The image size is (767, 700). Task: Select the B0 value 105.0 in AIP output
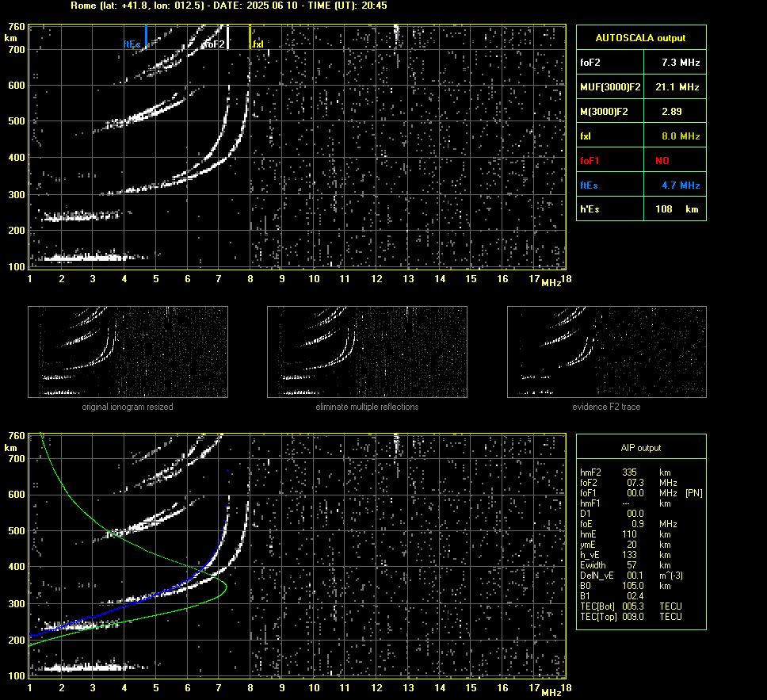click(633, 586)
